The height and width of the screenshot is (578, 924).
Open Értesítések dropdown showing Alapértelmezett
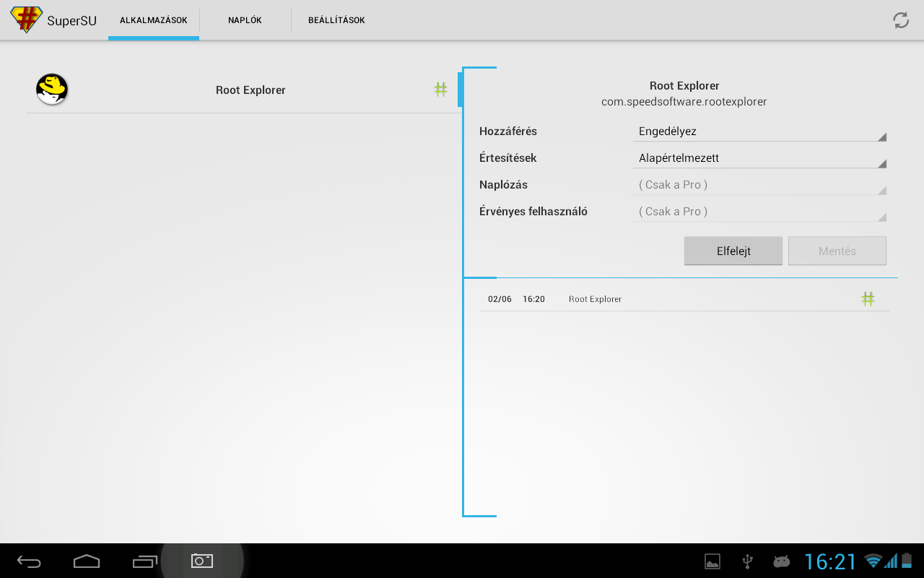tap(759, 158)
